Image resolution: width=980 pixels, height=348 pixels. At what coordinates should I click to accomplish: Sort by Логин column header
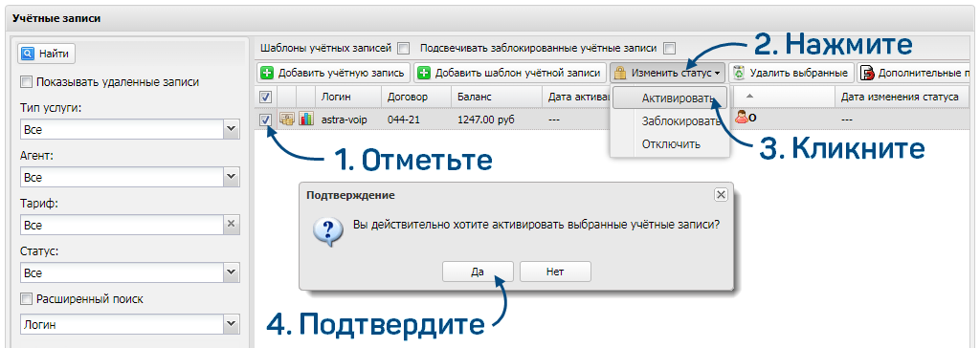click(348, 97)
